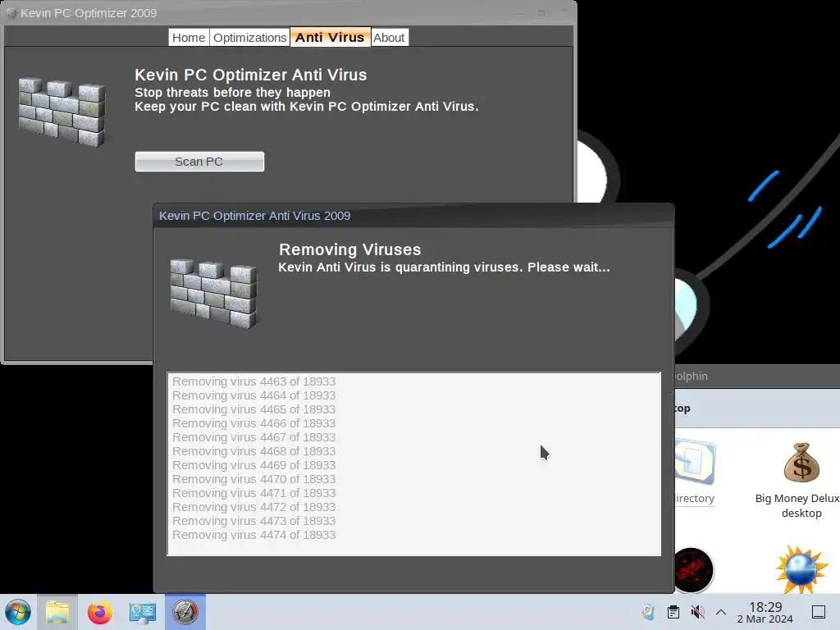Open the About tab

(x=389, y=38)
